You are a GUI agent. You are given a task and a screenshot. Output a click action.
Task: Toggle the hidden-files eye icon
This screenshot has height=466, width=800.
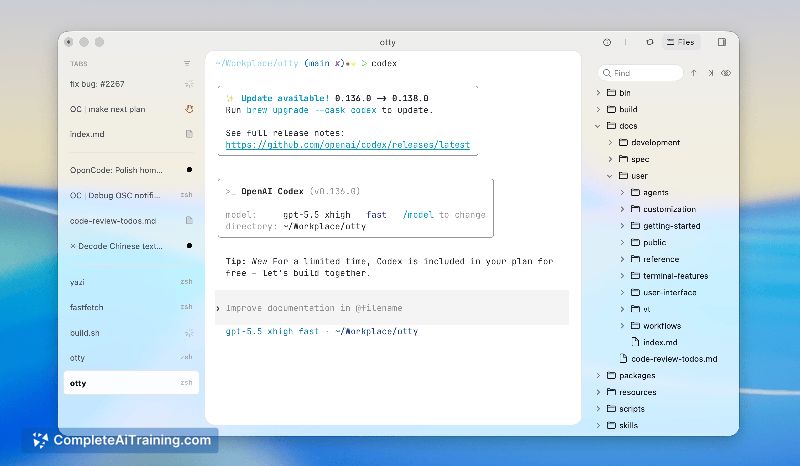pyautogui.click(x=726, y=73)
